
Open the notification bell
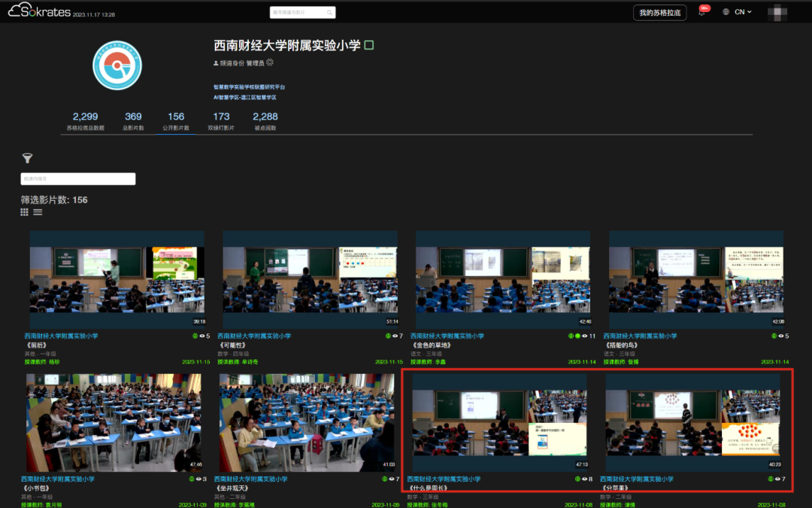point(701,13)
